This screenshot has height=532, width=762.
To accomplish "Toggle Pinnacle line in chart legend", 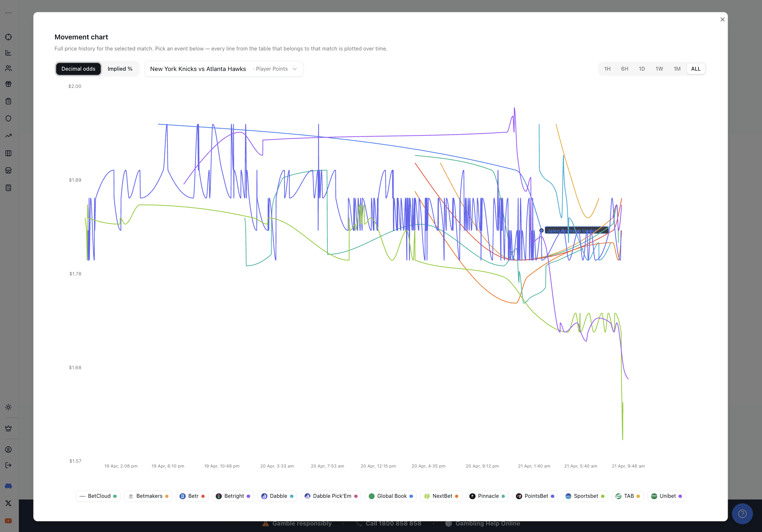I will tap(487, 496).
